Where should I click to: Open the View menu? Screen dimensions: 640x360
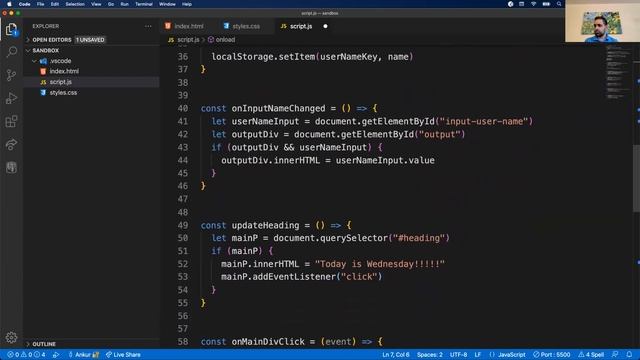pyautogui.click(x=96, y=4)
